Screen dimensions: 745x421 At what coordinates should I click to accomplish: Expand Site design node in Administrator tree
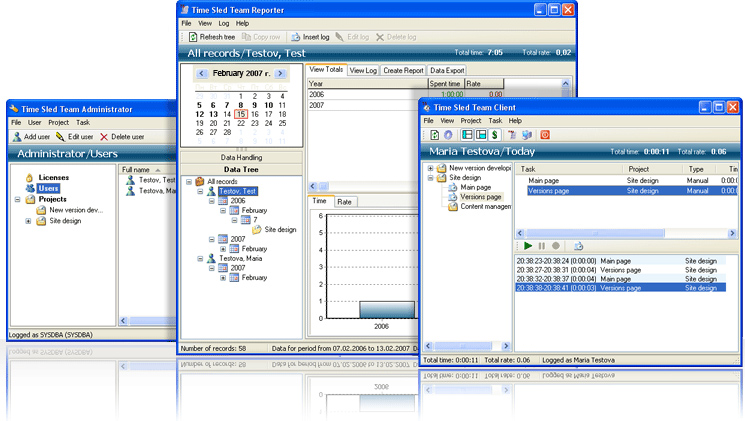point(28,221)
